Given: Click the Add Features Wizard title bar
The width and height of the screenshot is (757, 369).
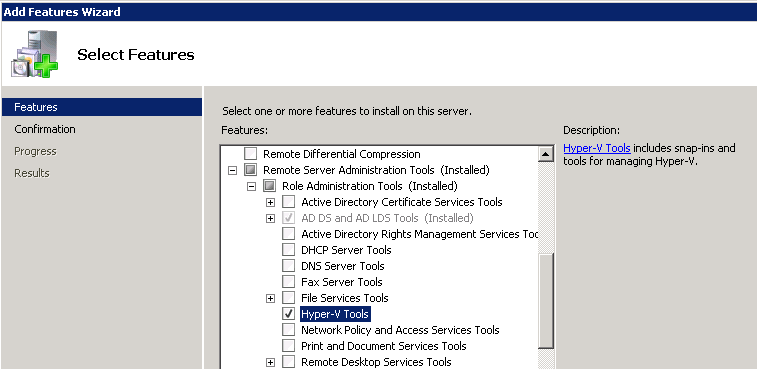Looking at the screenshot, I should (378, 12).
